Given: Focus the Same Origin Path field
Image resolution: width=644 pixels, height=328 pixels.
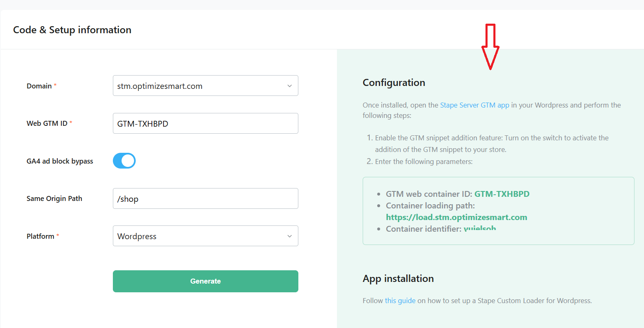Looking at the screenshot, I should (205, 199).
